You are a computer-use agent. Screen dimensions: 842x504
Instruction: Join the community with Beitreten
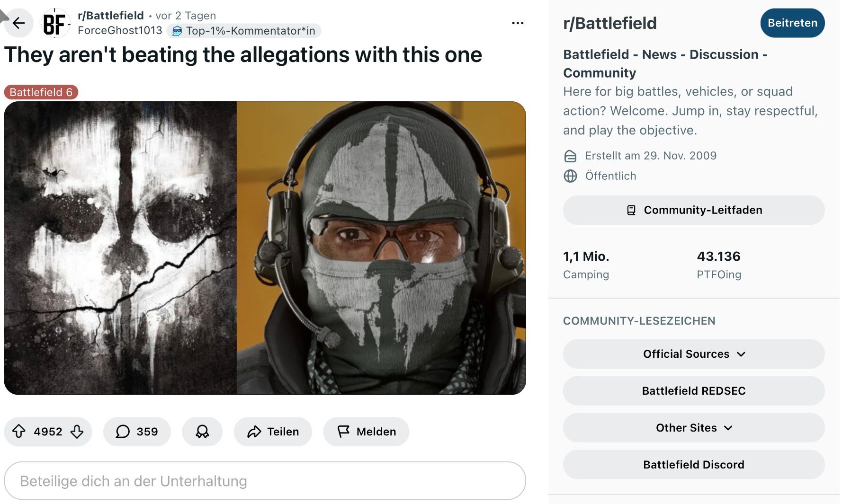point(792,23)
